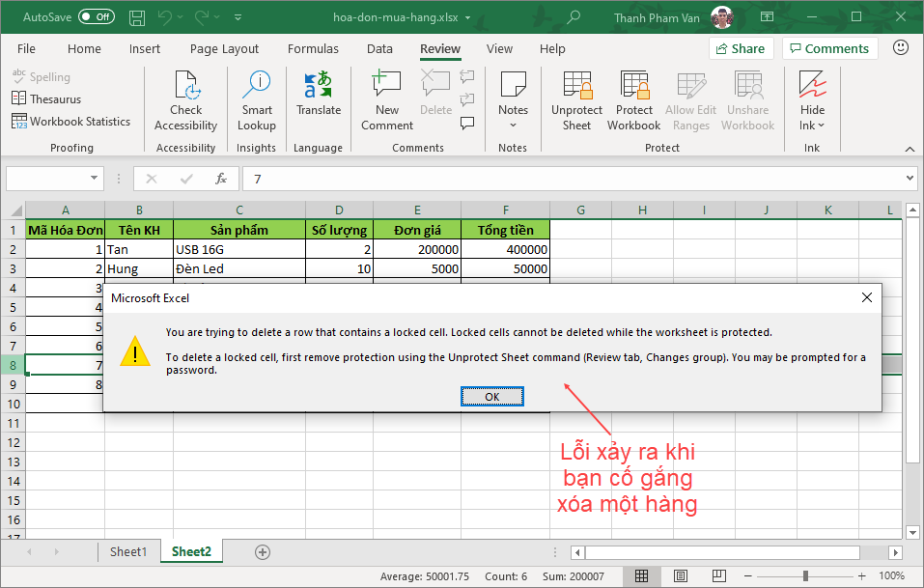
Task: Click the zoom slider handle
Action: coord(805,575)
